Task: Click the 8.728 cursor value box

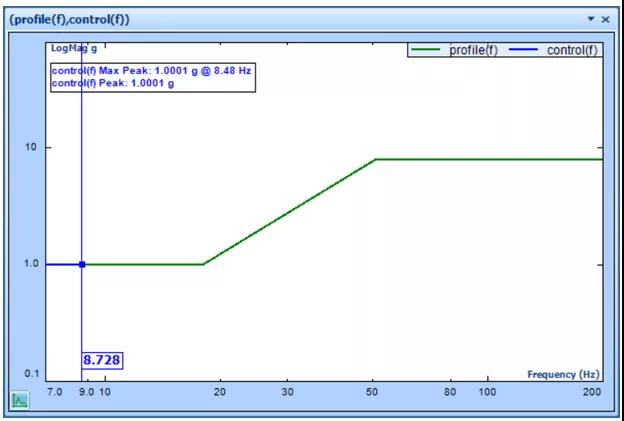Action: (102, 360)
